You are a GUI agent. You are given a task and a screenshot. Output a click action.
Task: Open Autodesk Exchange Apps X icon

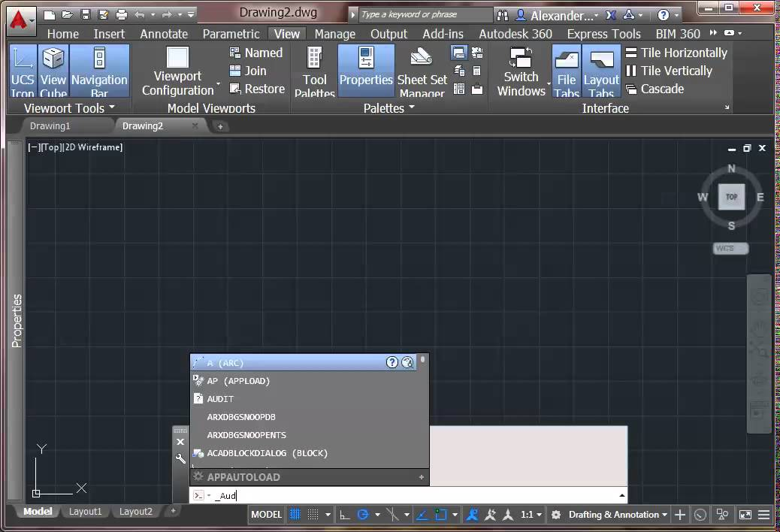click(x=610, y=16)
